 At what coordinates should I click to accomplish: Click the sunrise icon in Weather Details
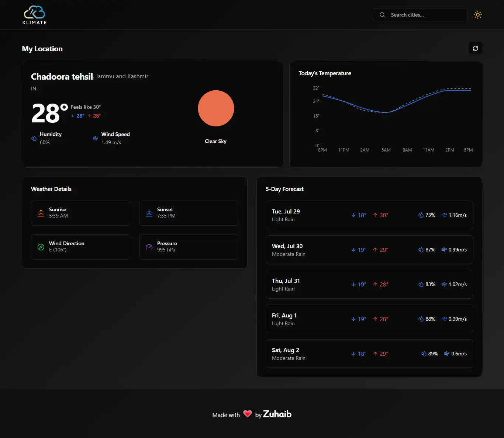click(41, 213)
